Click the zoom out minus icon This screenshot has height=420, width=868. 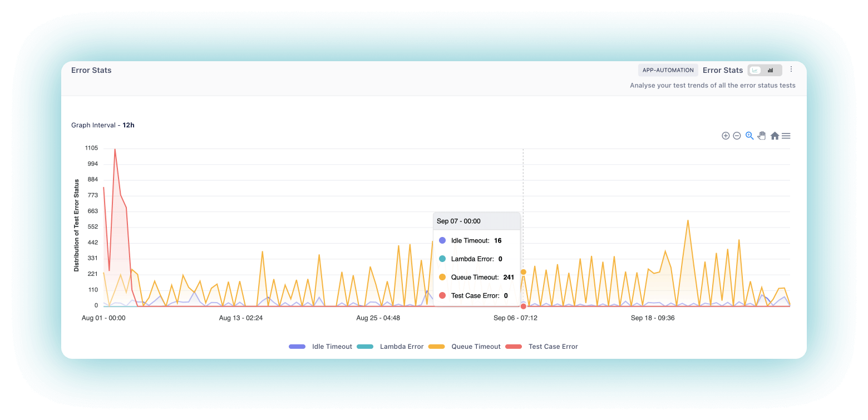click(737, 136)
